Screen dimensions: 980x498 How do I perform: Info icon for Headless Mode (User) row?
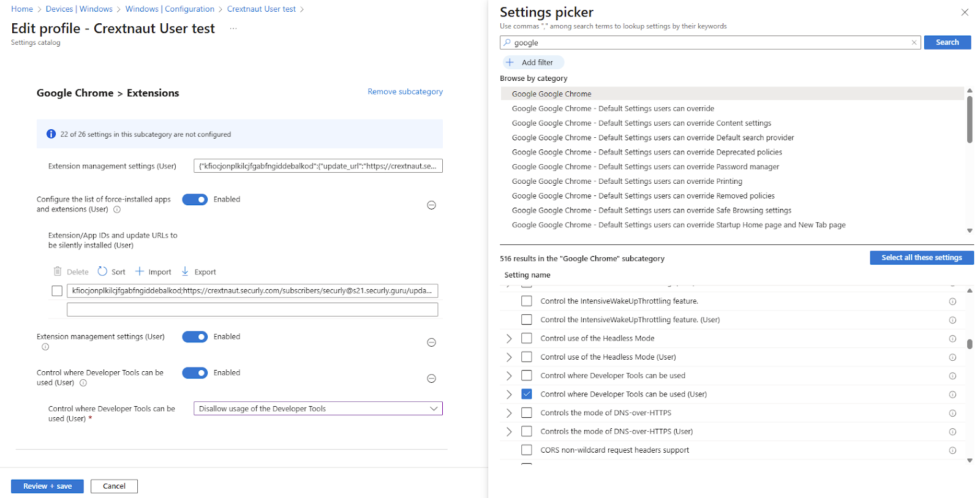[952, 358]
